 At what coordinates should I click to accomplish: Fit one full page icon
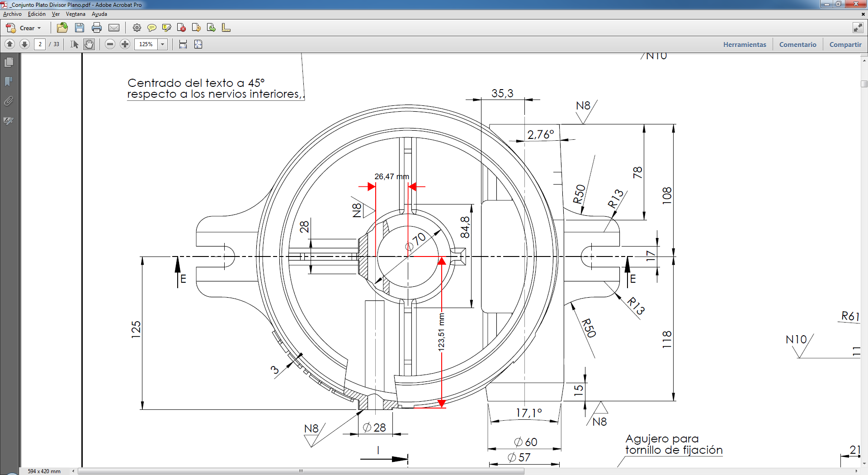coord(198,44)
